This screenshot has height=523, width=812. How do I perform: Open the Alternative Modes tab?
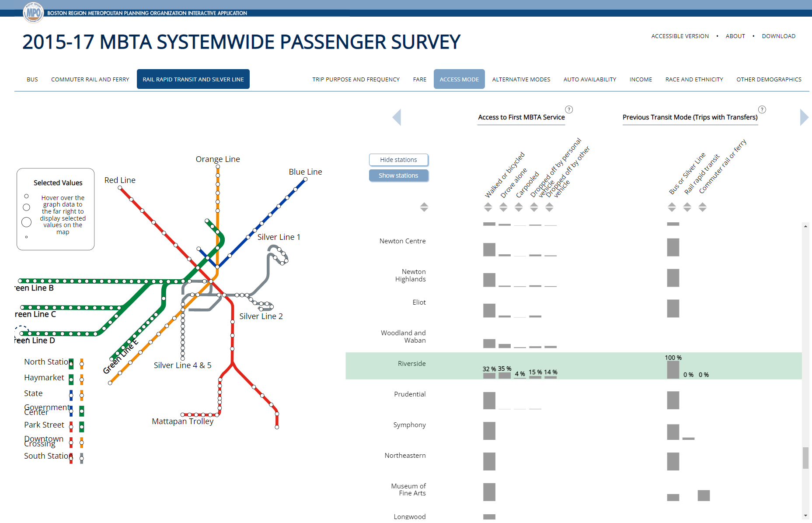521,79
